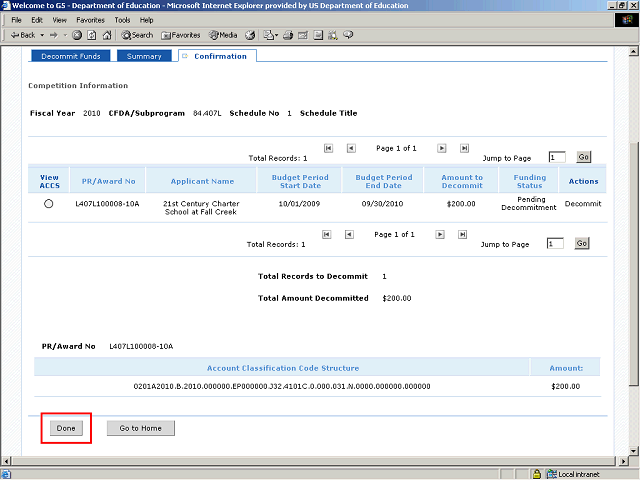Open the History toolbar icon
The width and height of the screenshot is (640, 480).
pyautogui.click(x=250, y=35)
